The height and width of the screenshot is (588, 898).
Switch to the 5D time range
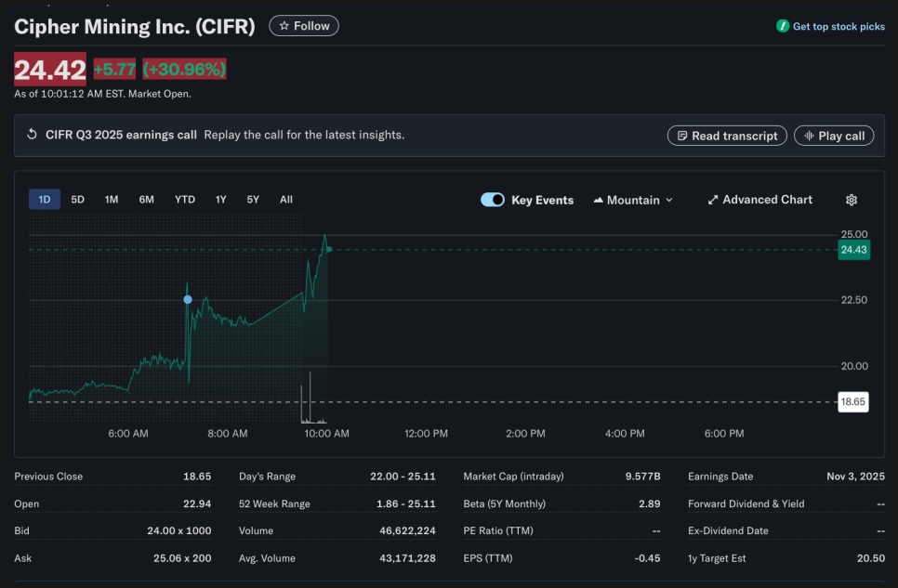pos(78,199)
